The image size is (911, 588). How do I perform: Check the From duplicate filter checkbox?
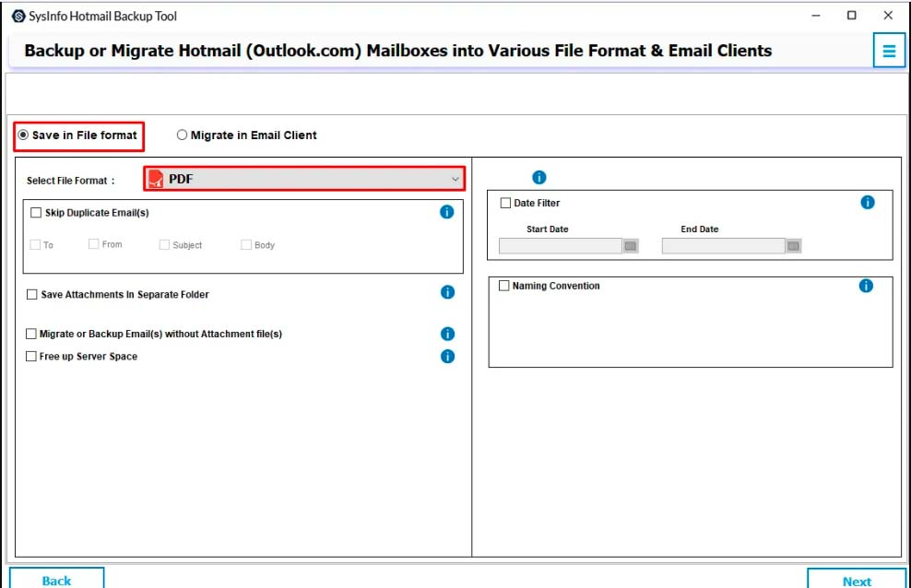(93, 244)
